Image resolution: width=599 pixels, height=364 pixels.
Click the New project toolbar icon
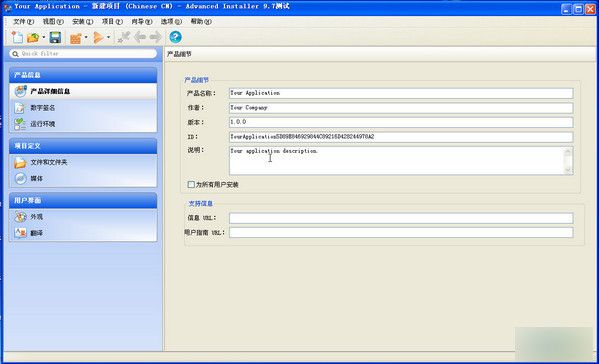tap(17, 37)
